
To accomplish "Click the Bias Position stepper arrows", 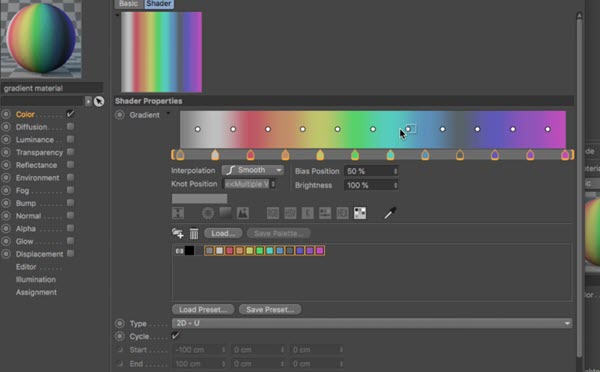I will [x=395, y=171].
